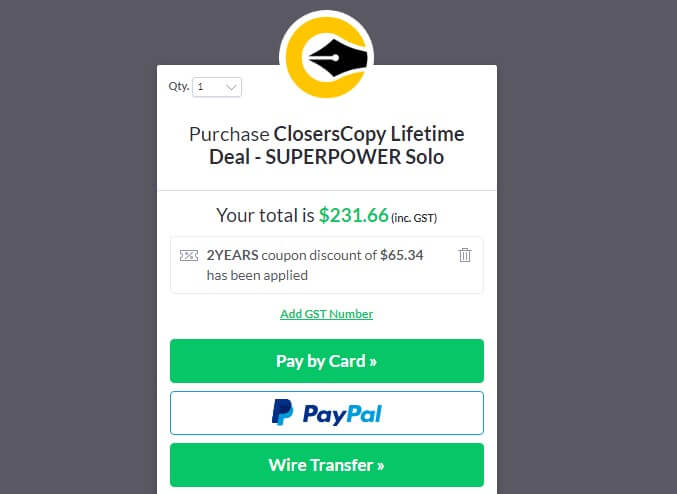Click the $231.66 total amount
The height and width of the screenshot is (494, 677).
(354, 215)
